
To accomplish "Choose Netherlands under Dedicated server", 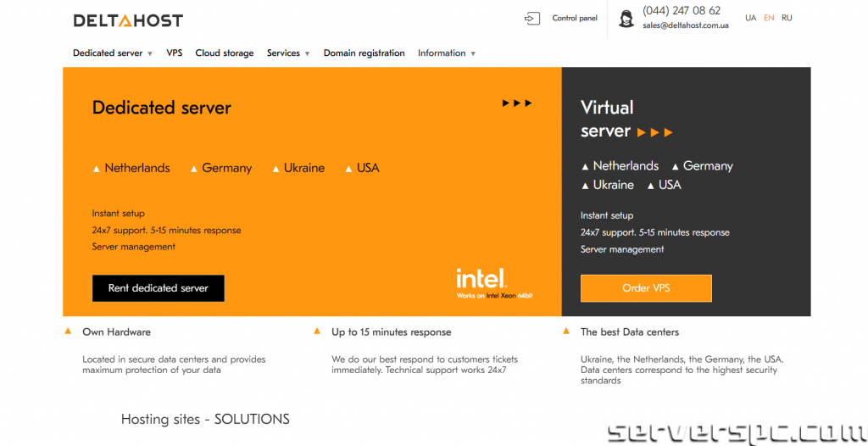I will tap(136, 168).
